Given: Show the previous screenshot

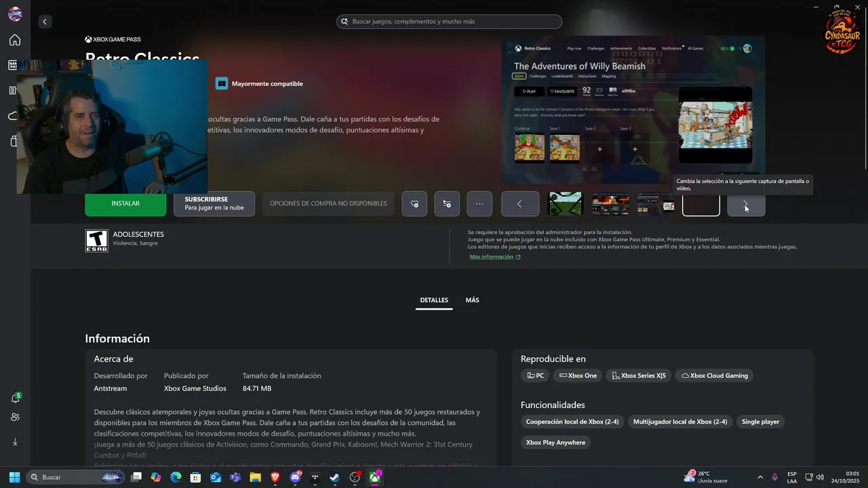Looking at the screenshot, I should coord(520,203).
